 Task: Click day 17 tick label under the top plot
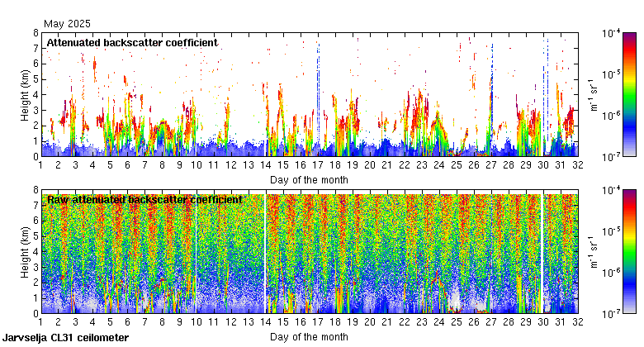pyautogui.click(x=318, y=165)
